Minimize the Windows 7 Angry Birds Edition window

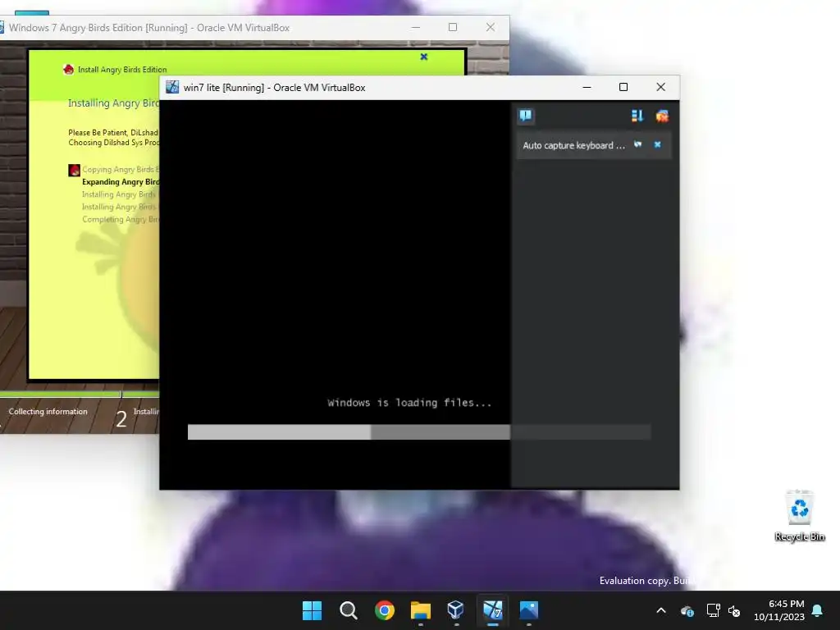point(416,27)
